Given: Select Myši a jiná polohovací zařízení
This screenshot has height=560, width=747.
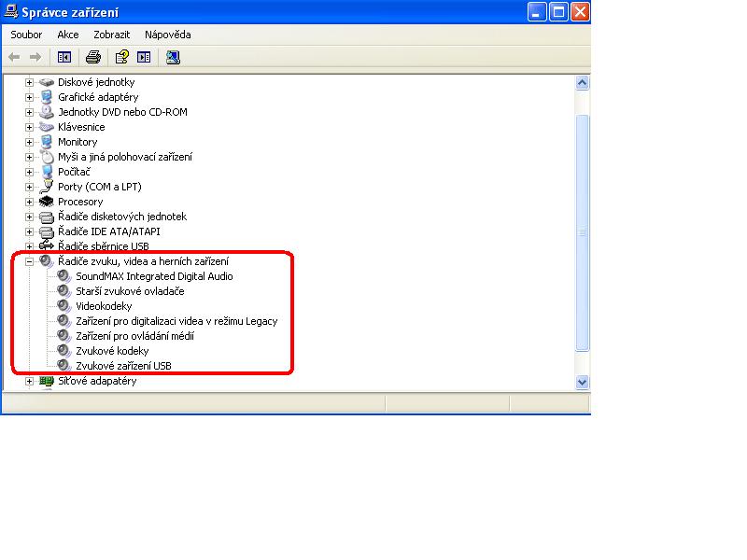Looking at the screenshot, I should point(125,157).
